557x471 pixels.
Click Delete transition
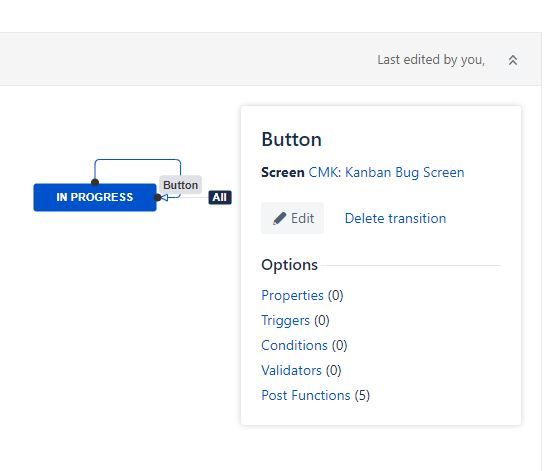tap(395, 218)
